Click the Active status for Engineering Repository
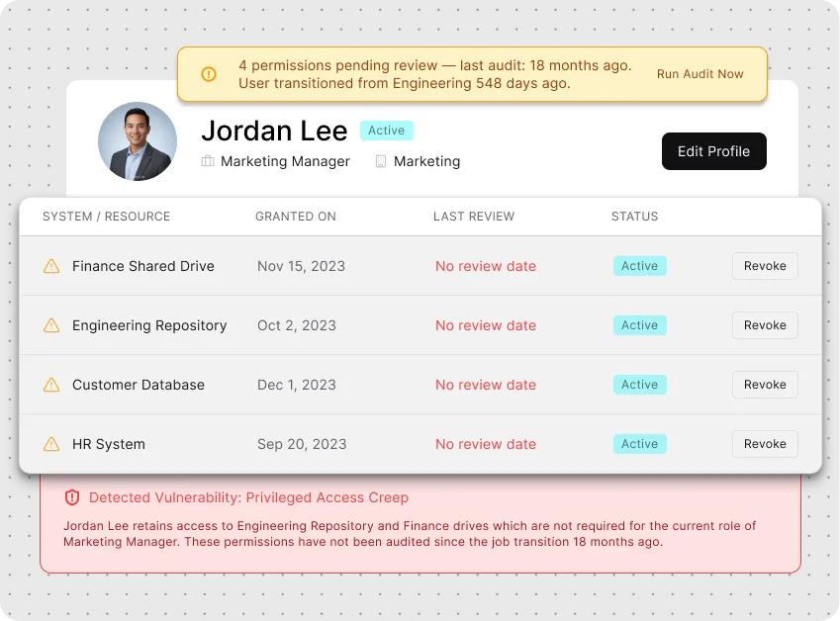 tap(639, 325)
